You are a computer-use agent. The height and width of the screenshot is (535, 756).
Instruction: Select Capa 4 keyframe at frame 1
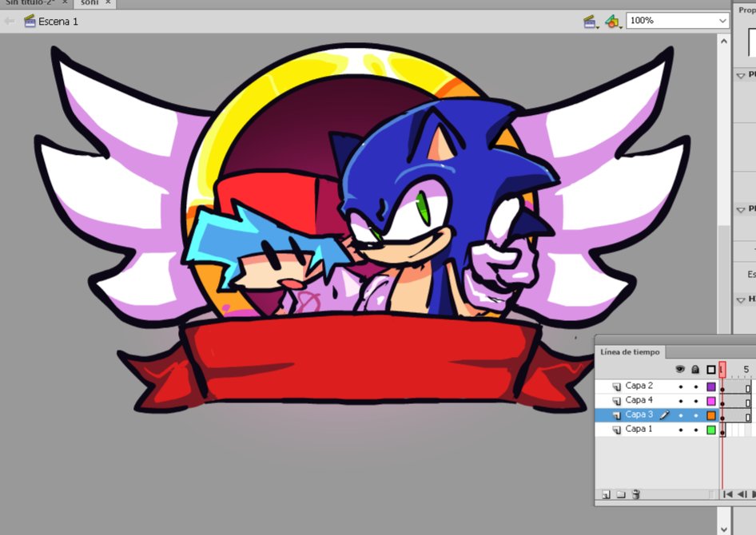pyautogui.click(x=722, y=402)
